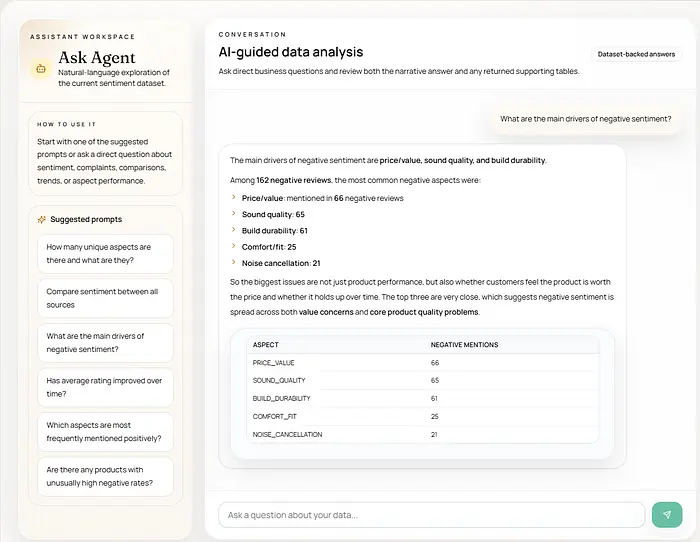Click the send message arrow button

[x=666, y=514]
